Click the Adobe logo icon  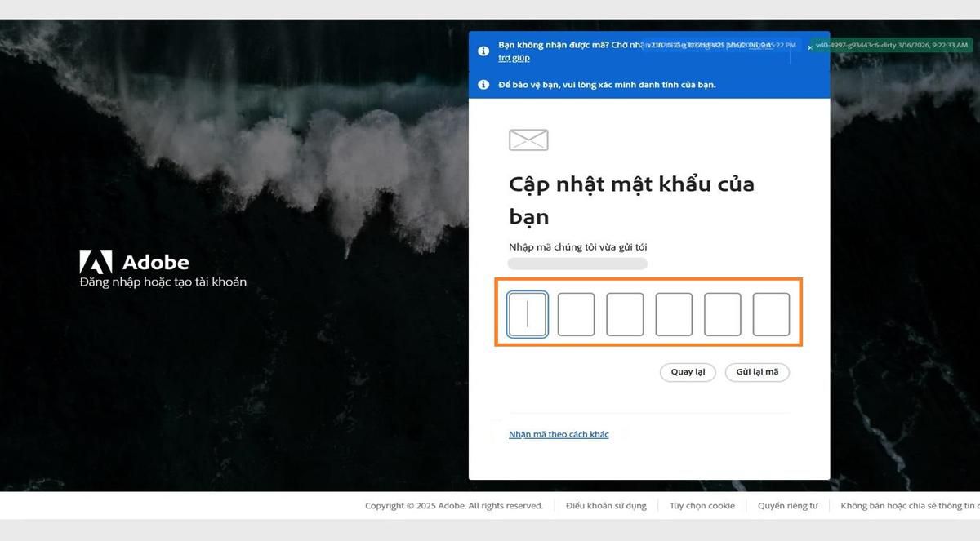point(96,262)
